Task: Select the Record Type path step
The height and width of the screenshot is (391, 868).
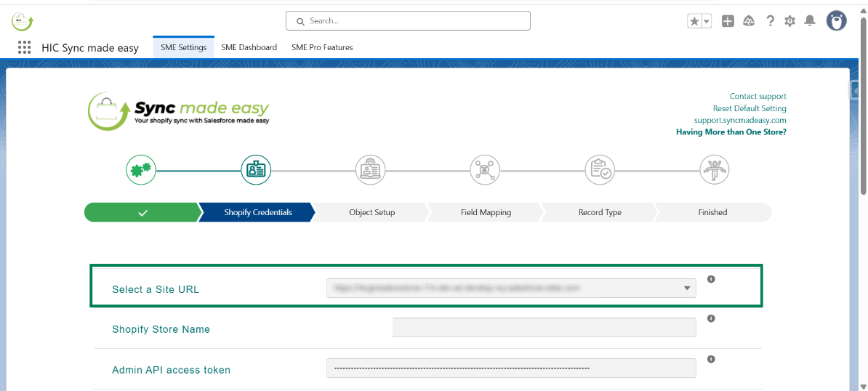Action: 600,212
